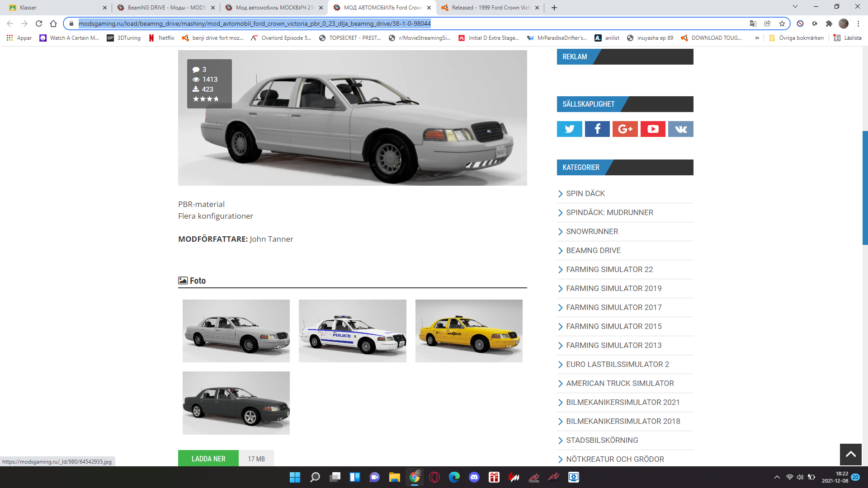Open the BEAMNG DRIVE category link
Viewport: 868px width, 488px height.
(593, 250)
